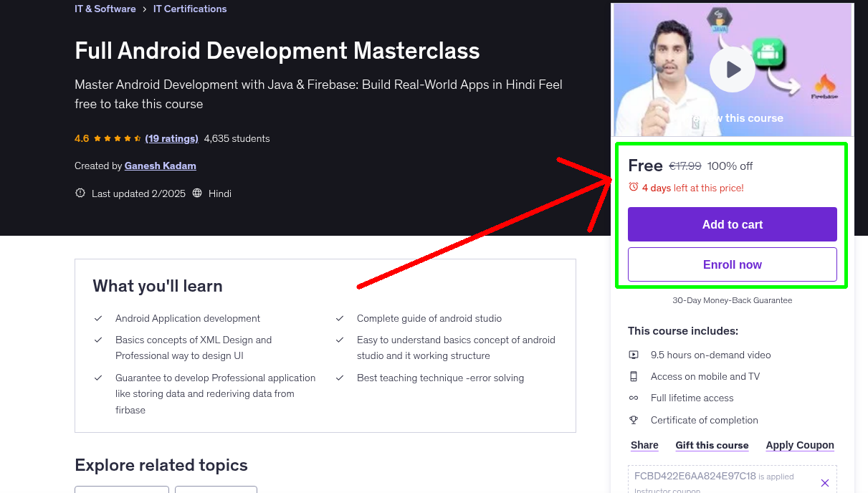Image resolution: width=868 pixels, height=493 pixels.
Task: Click the infinity Full lifetime access icon
Action: click(634, 398)
